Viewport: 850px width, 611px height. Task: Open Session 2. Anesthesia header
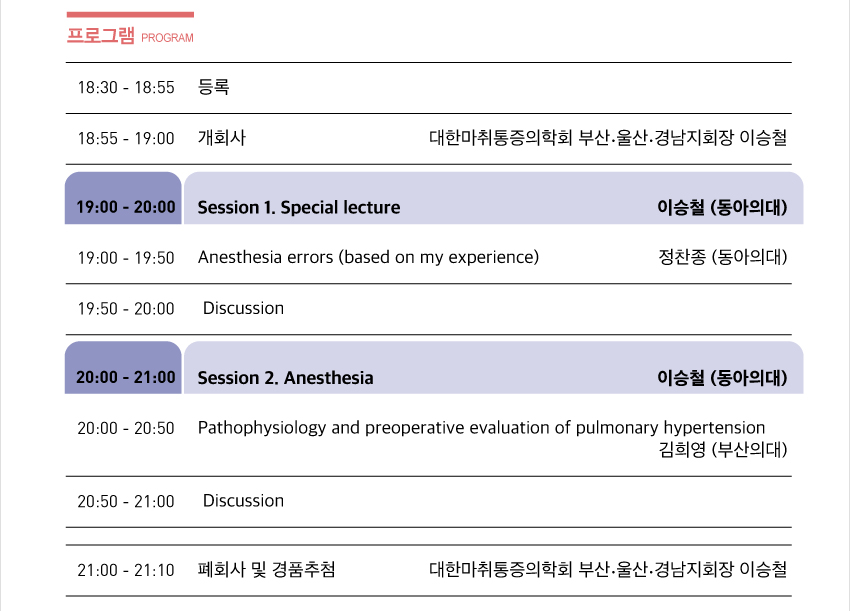(285, 378)
